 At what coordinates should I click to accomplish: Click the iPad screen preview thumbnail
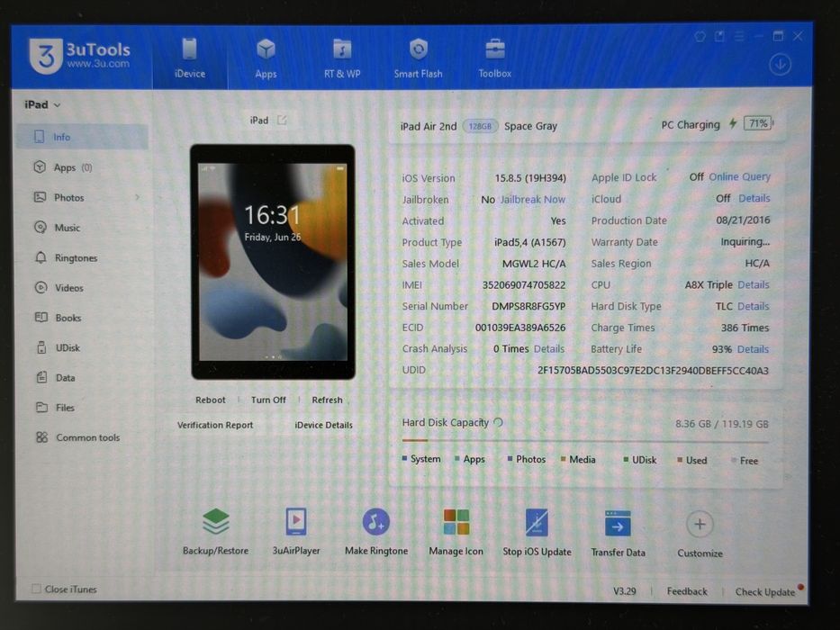click(x=273, y=261)
